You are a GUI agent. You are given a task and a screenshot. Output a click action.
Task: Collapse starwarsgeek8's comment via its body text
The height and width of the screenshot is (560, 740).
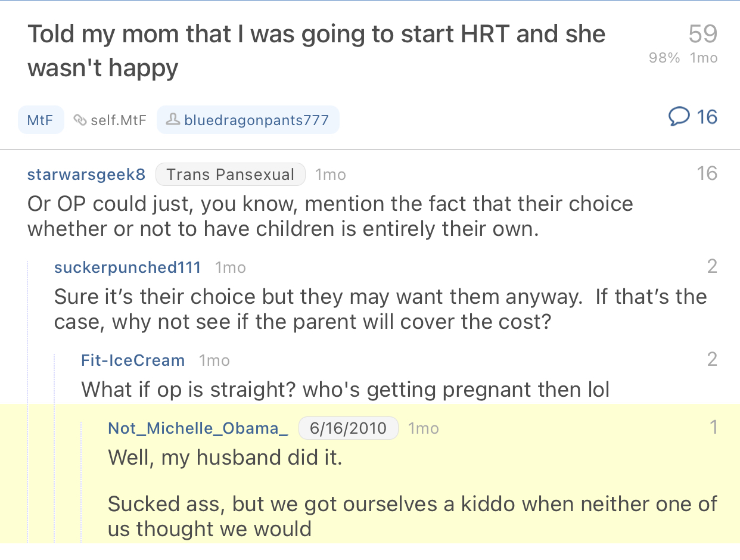click(x=329, y=216)
